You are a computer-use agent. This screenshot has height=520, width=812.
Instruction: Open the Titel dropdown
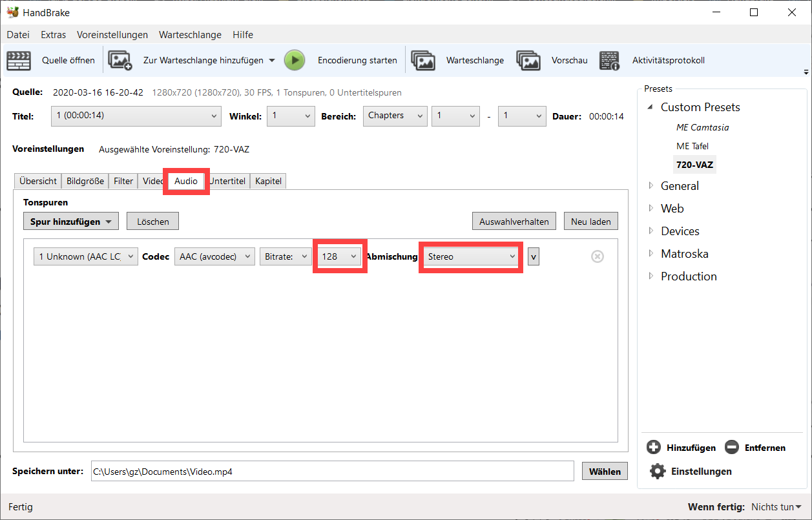[136, 116]
